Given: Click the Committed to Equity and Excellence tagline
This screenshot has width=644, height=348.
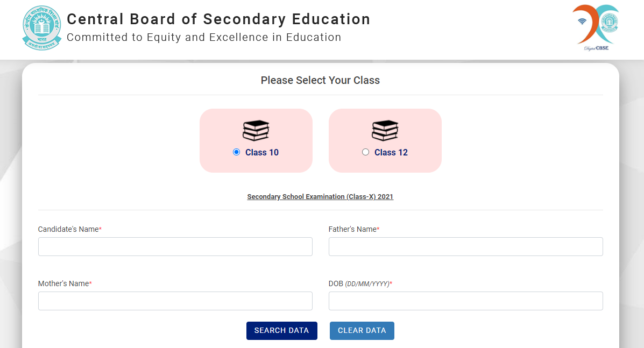Looking at the screenshot, I should [x=204, y=38].
